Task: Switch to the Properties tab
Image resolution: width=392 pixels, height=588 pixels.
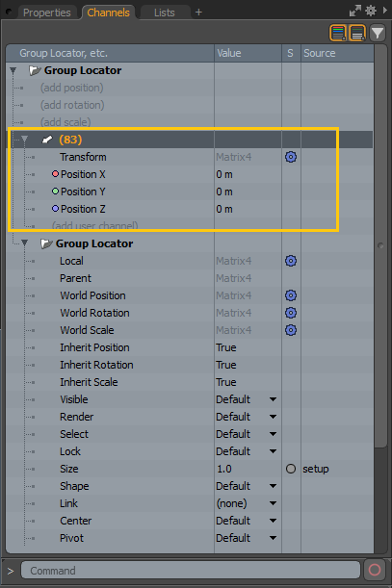Action: [47, 13]
